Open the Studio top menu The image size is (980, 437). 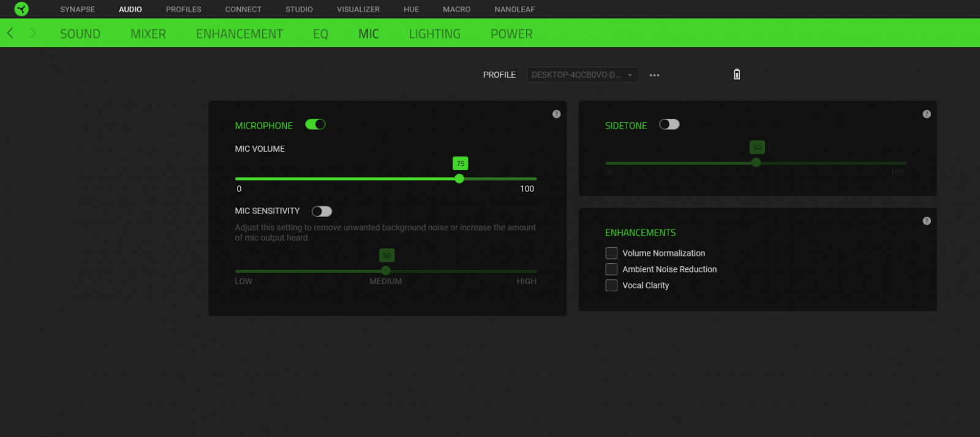[299, 9]
